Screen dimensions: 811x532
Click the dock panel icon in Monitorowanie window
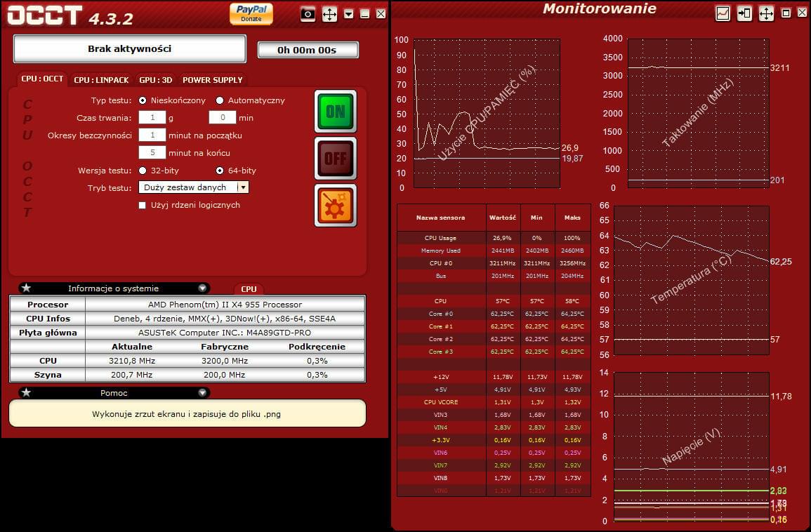pos(744,13)
